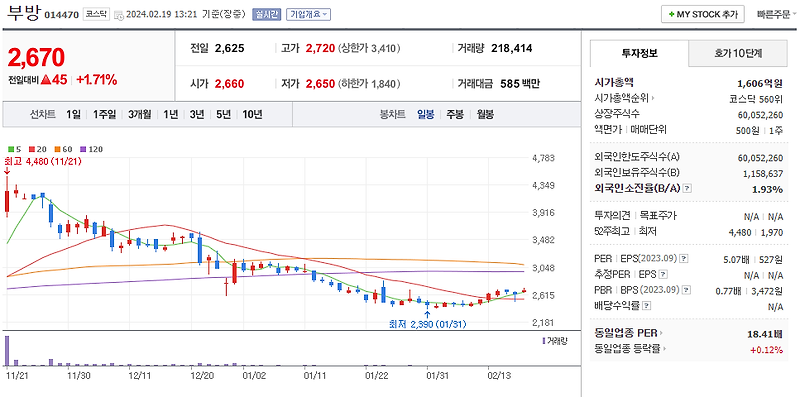Click the 하한가 1,840 lower limit text
This screenshot has width=800, height=397.
369,84
